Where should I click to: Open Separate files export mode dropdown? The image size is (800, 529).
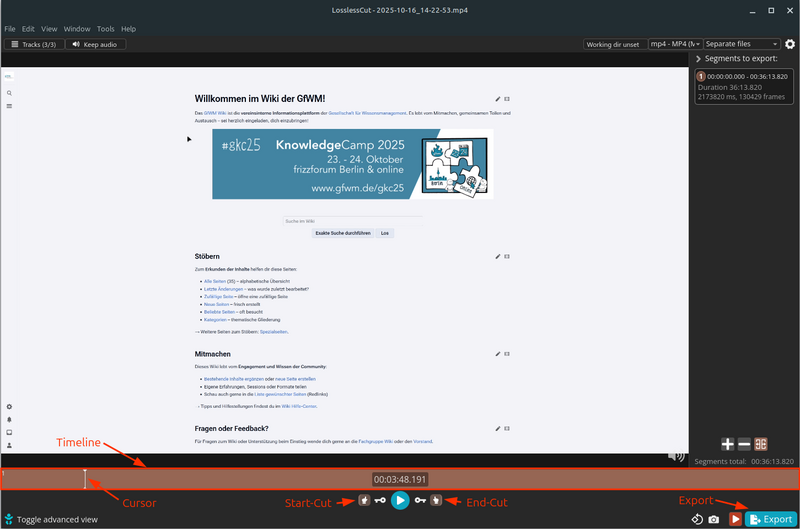[742, 44]
